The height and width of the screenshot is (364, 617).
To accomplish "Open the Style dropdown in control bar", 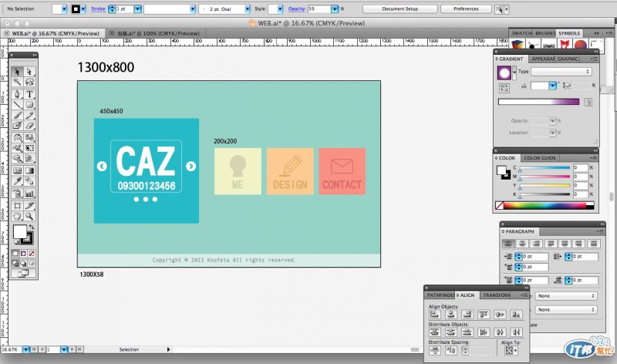I will (x=279, y=8).
